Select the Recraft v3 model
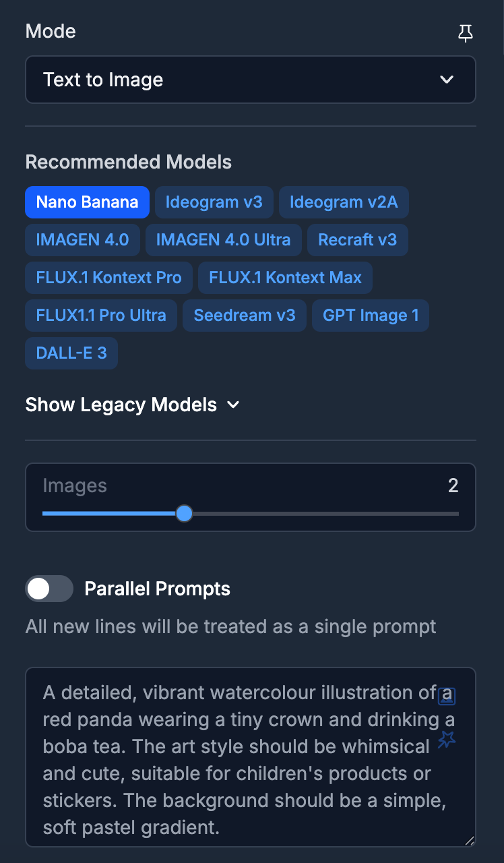 pos(357,240)
